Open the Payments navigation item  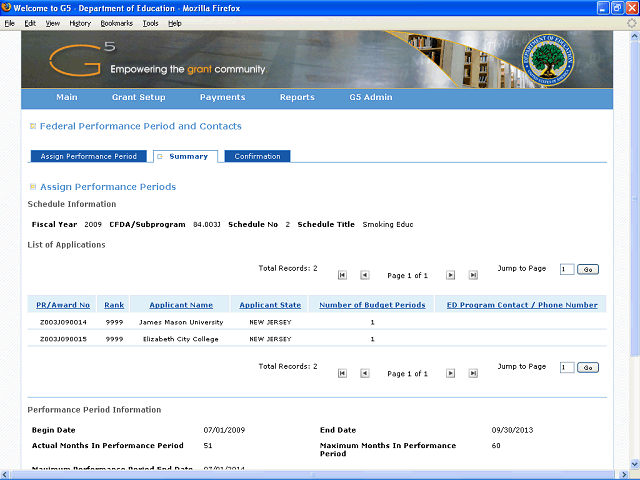(222, 97)
